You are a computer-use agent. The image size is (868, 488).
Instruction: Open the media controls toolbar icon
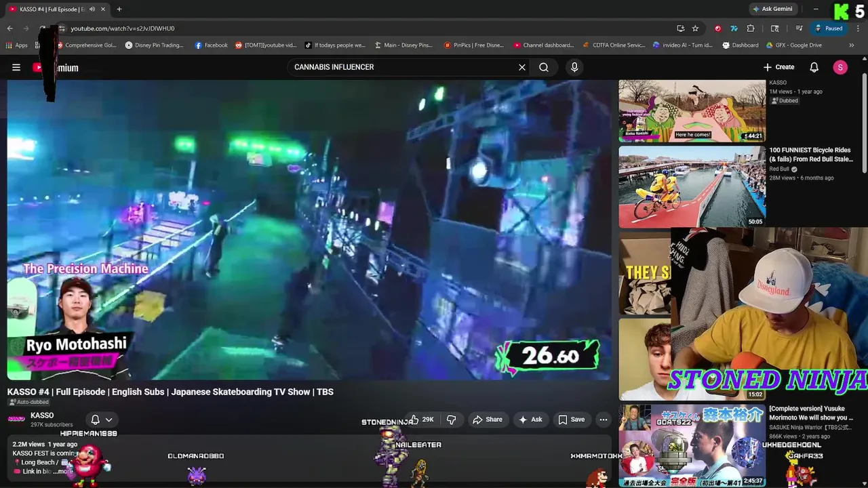[x=800, y=28]
